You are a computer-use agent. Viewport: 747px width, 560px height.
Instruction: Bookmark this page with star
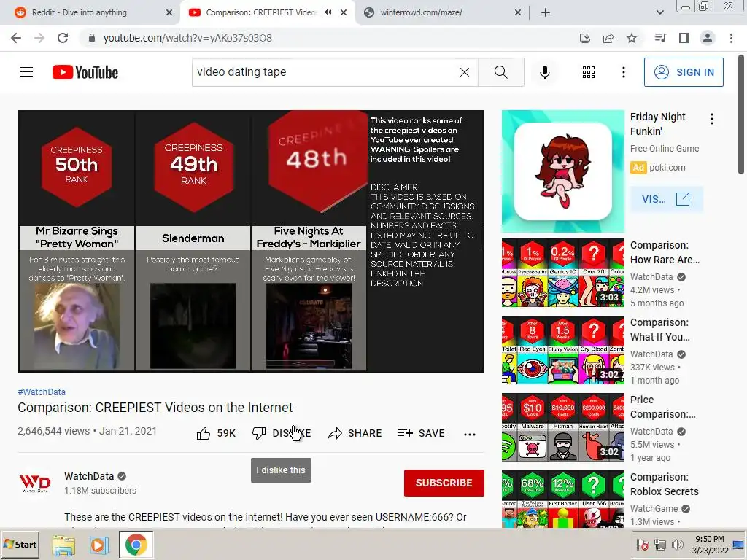tap(631, 38)
